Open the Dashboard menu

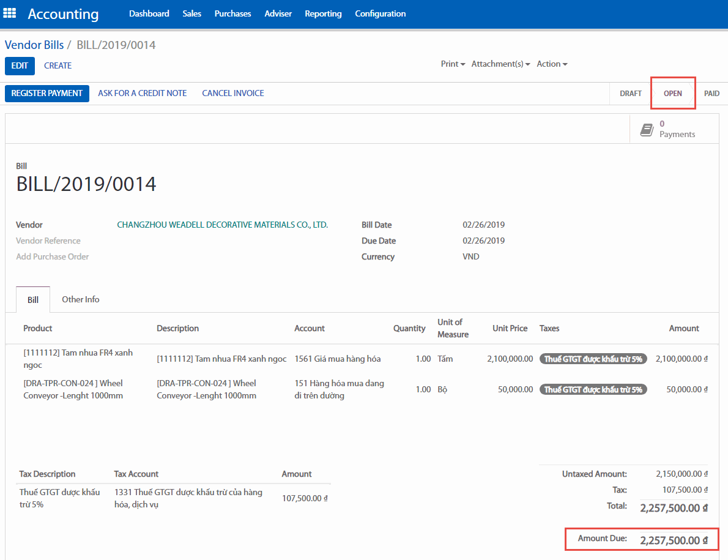149,13
